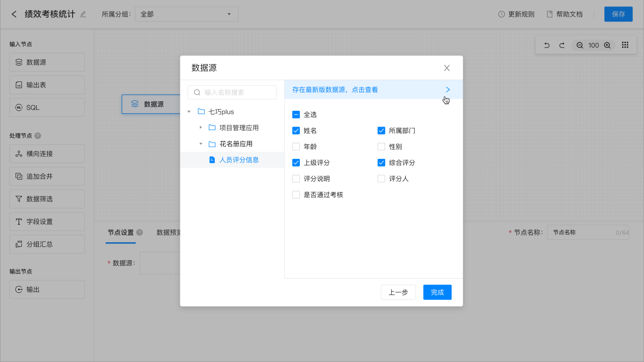Image resolution: width=644 pixels, height=362 pixels.
Task: Uncheck the 所属部门 field checkbox
Action: point(381,131)
